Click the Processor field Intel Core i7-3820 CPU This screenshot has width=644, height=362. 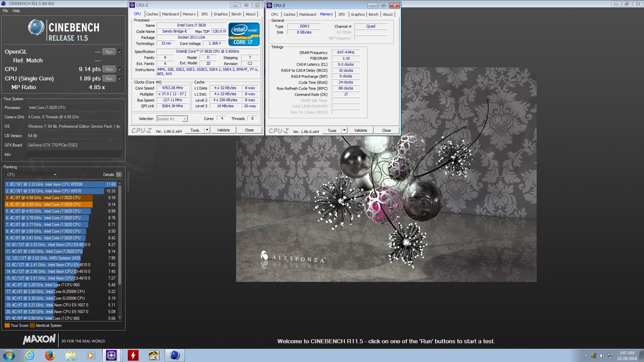coord(74,108)
